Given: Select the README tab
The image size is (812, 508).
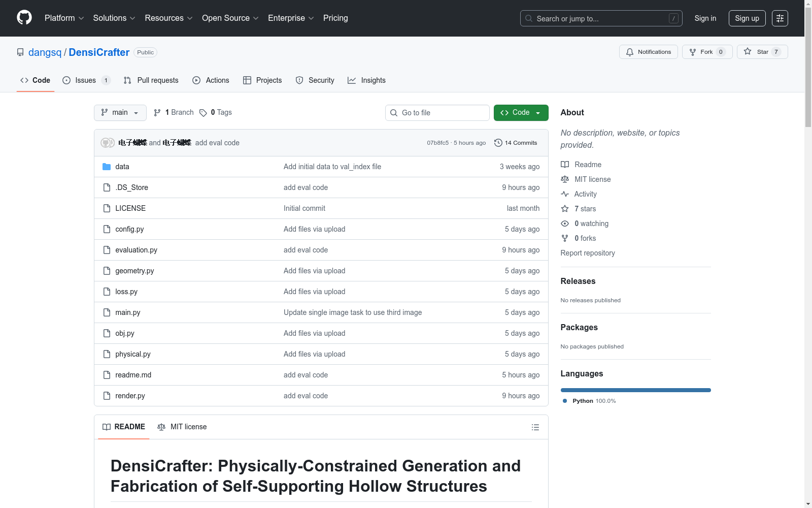Looking at the screenshot, I should [124, 427].
